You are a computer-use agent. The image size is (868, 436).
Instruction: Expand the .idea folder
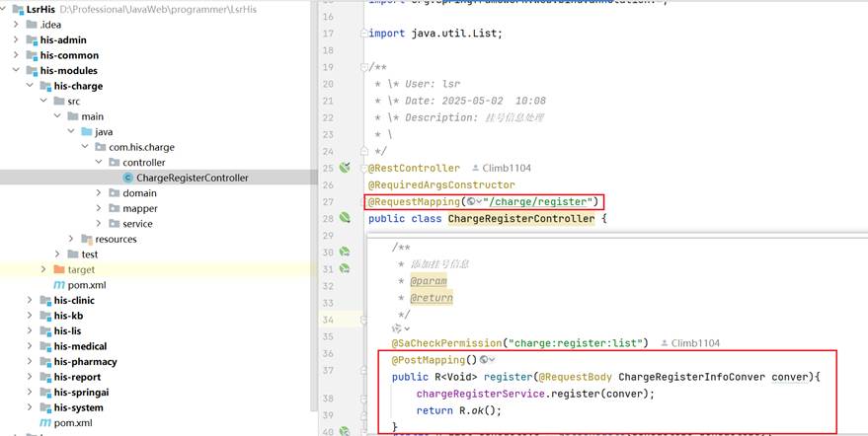(x=16, y=25)
